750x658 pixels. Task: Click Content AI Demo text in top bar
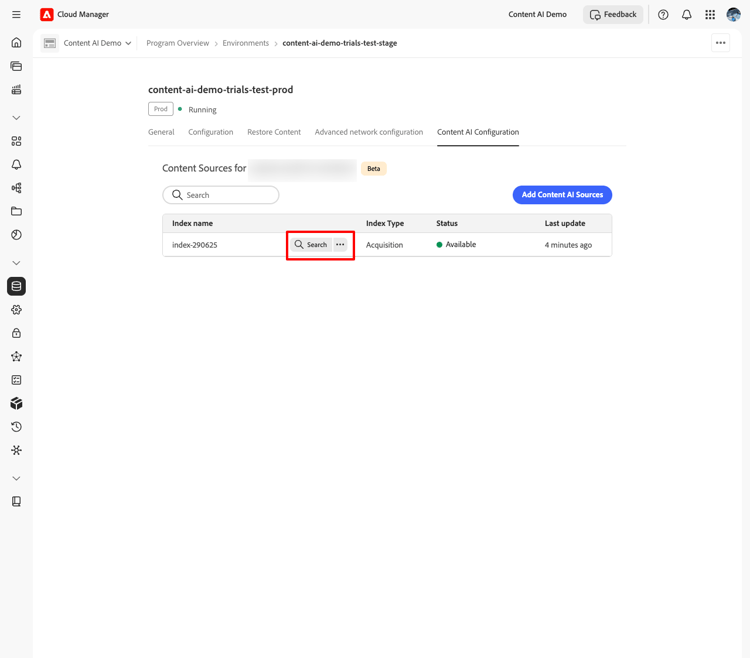coord(538,14)
